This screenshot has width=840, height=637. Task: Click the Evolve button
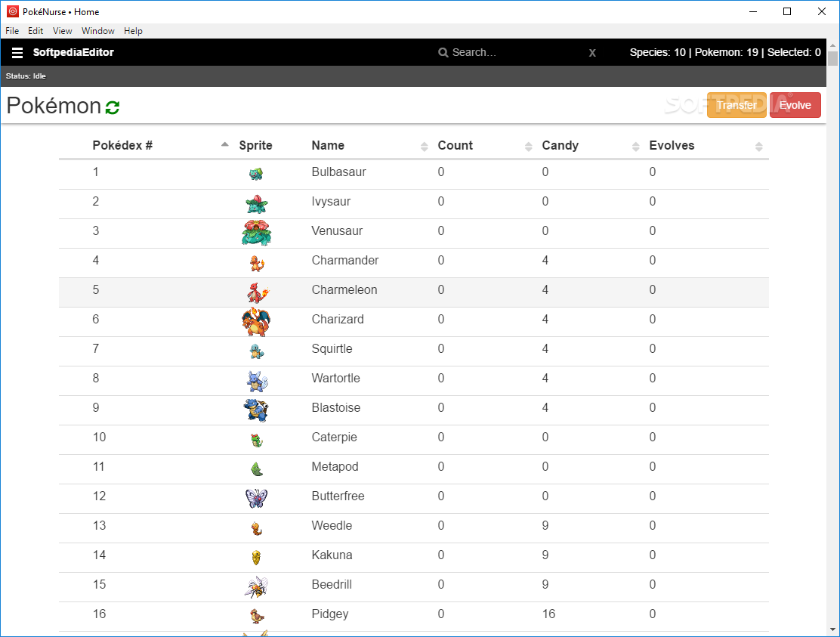click(795, 105)
